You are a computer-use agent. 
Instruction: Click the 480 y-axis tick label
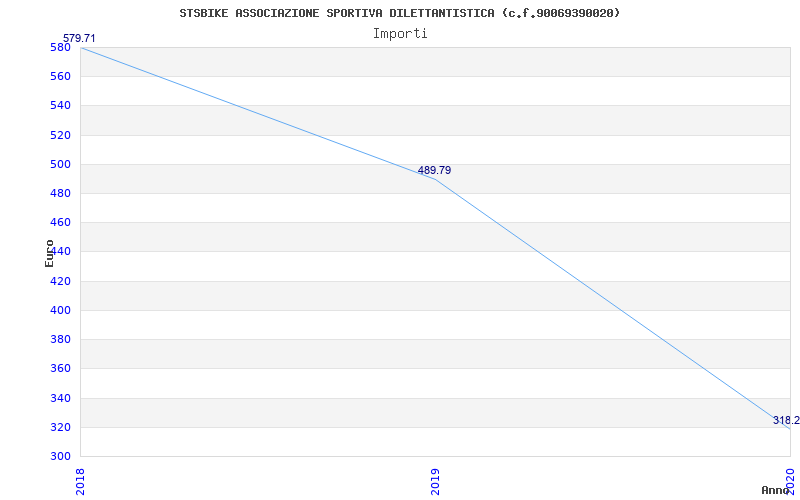pyautogui.click(x=60, y=193)
